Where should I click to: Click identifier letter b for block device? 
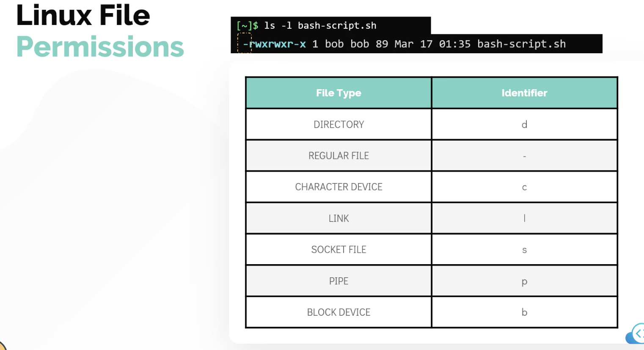point(524,312)
